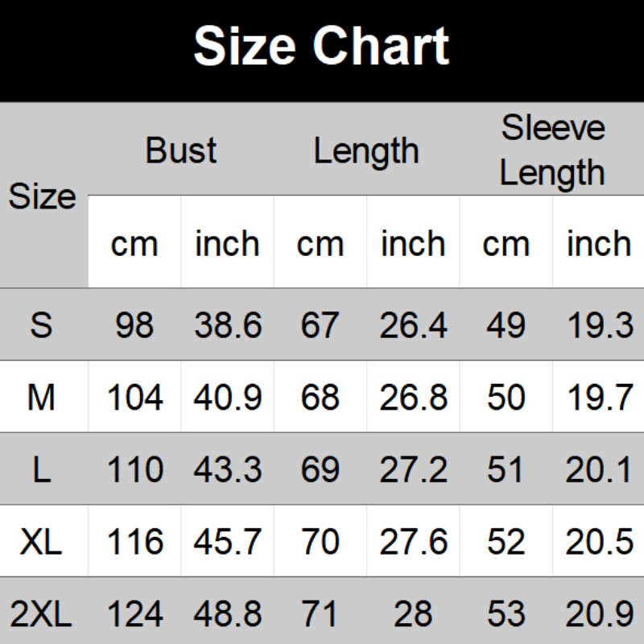This screenshot has width=644, height=644.
Task: Select the Sleeve Length column header
Action: [x=552, y=150]
